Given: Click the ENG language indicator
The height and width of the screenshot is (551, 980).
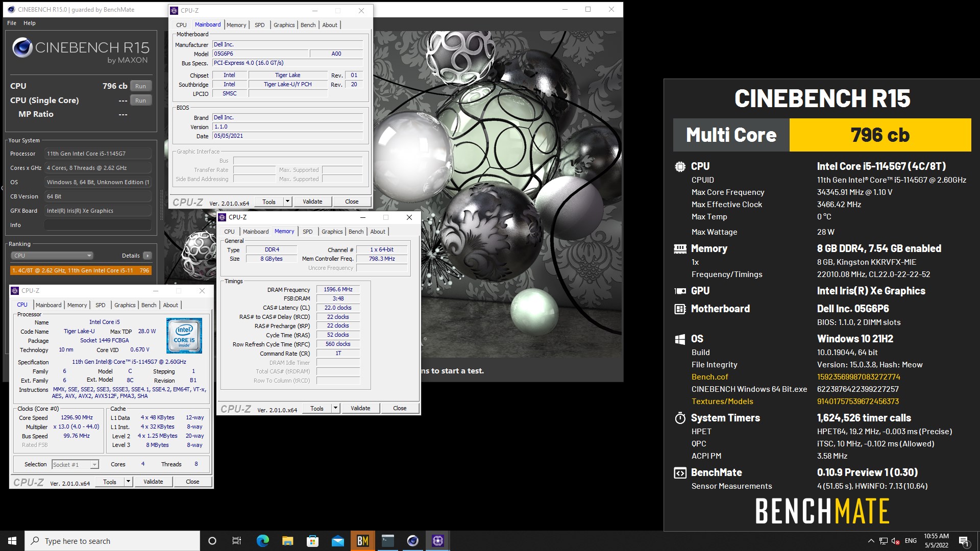Looking at the screenshot, I should [x=911, y=541].
